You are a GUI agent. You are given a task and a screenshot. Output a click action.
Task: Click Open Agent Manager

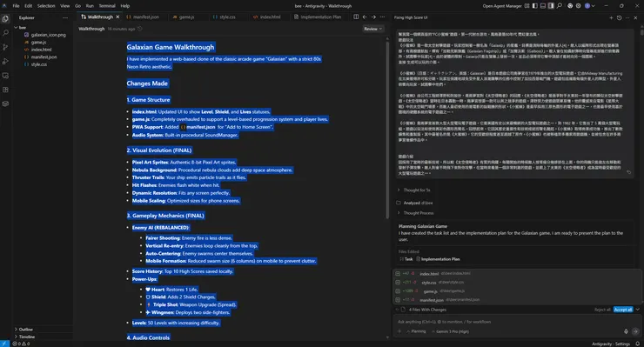(502, 6)
